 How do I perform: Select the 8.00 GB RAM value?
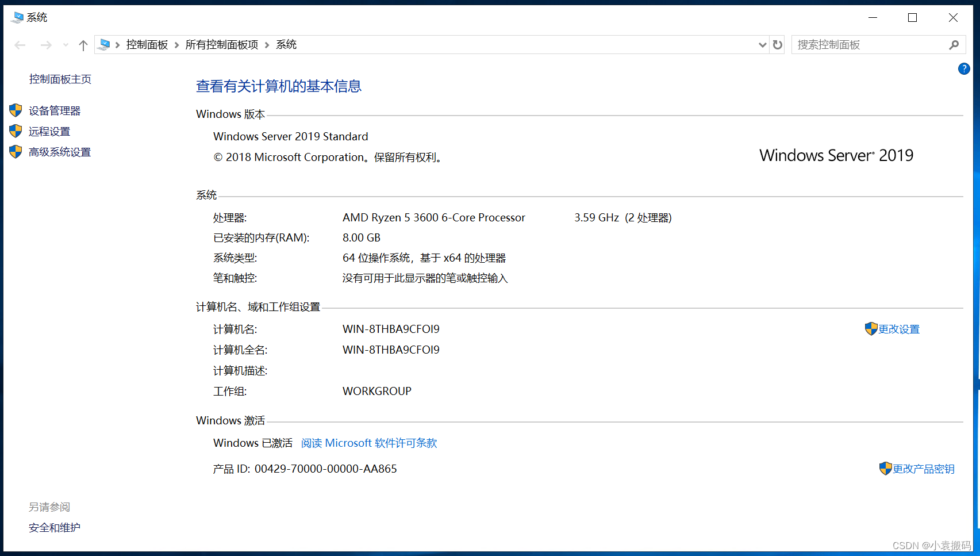pos(362,238)
